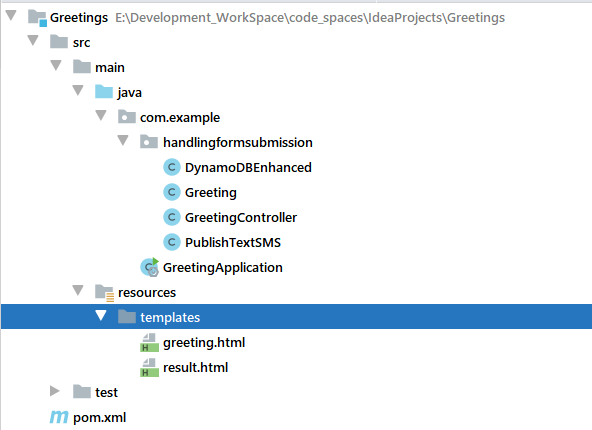Screen dimensions: 592x430
Task: Select the src folder label
Action: coord(82,42)
